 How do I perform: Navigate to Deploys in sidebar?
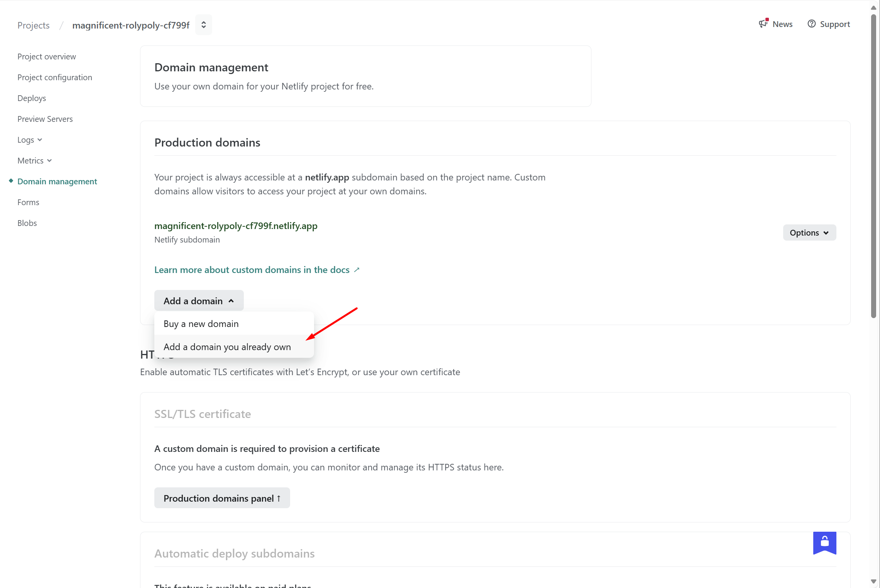click(x=32, y=98)
